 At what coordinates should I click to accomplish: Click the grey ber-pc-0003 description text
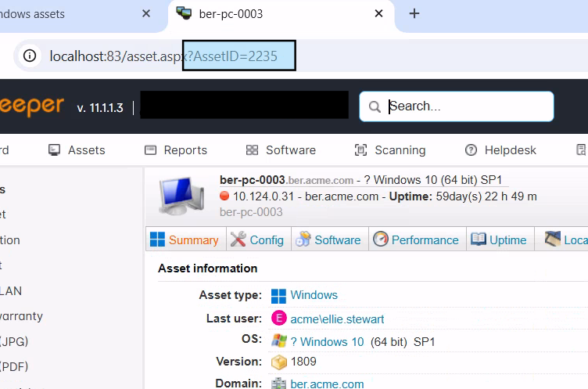click(x=251, y=212)
